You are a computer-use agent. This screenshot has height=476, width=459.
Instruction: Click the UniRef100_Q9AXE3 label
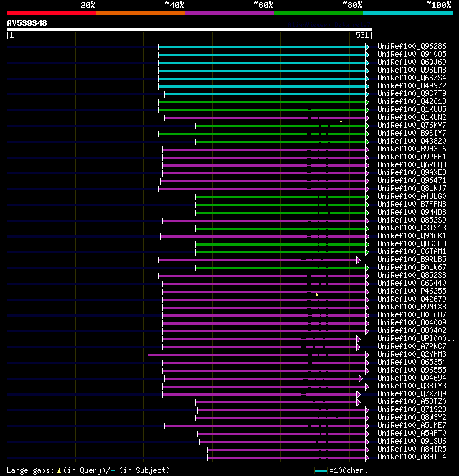(412, 172)
